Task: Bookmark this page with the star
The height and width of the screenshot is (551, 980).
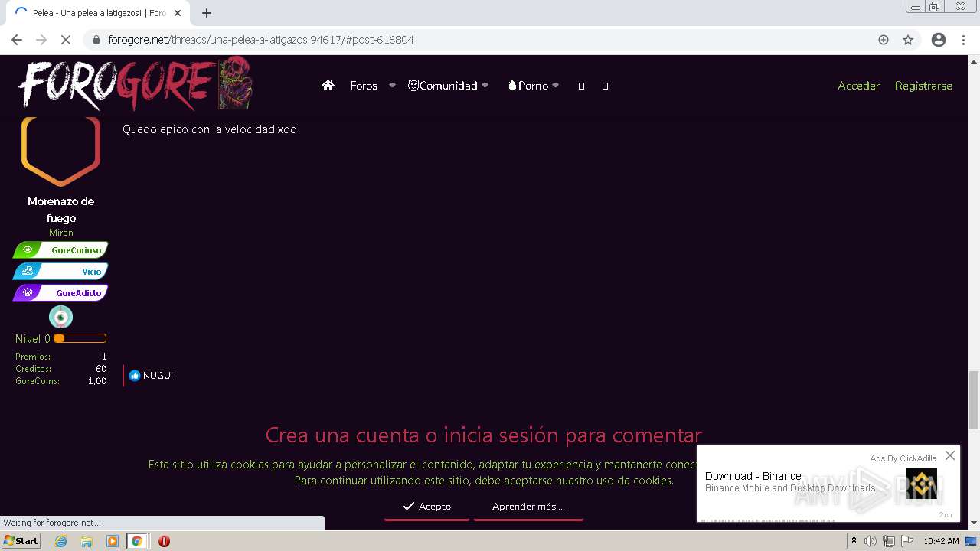Action: (x=908, y=40)
